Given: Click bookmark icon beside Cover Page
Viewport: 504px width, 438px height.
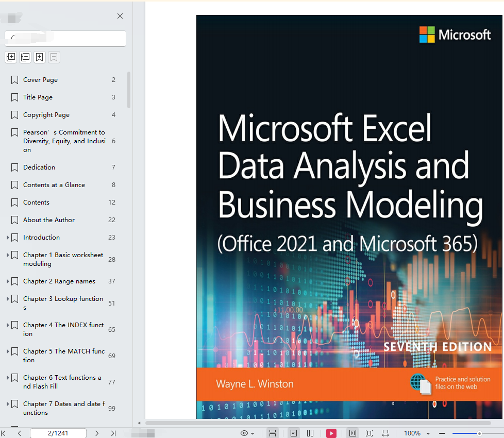Looking at the screenshot, I should [x=14, y=80].
